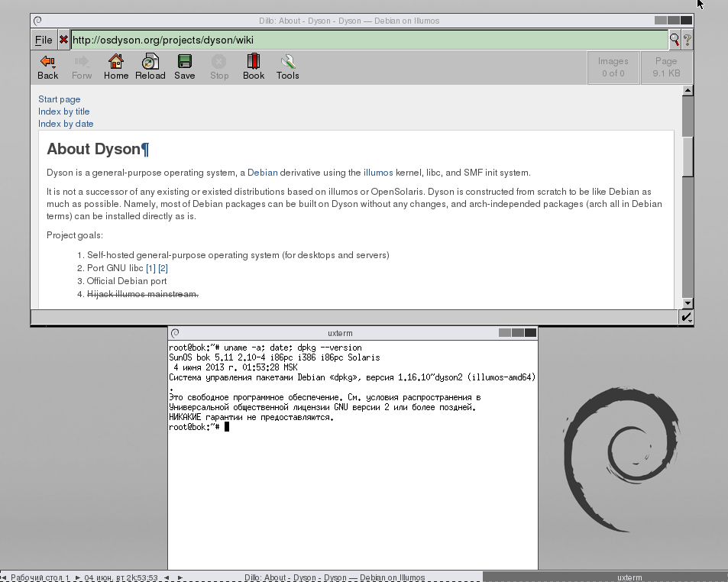Open the Index by title link
This screenshot has height=582, width=728.
pos(63,112)
